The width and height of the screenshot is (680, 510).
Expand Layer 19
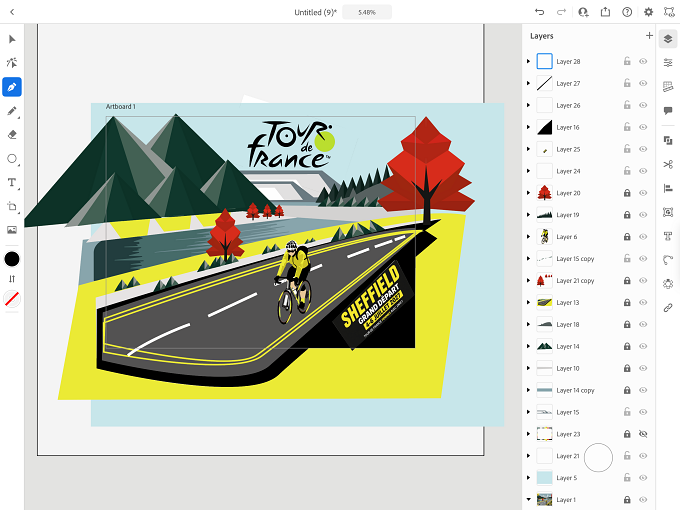pyautogui.click(x=528, y=215)
